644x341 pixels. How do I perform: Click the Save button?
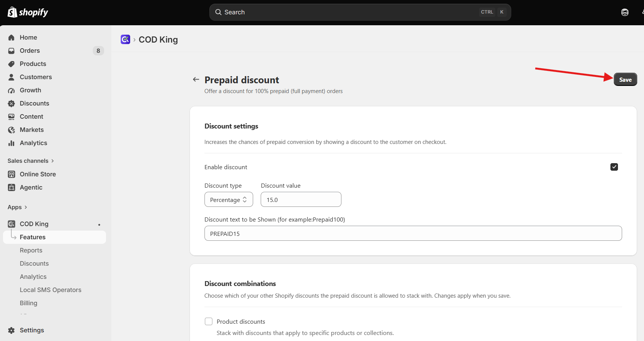click(x=625, y=80)
